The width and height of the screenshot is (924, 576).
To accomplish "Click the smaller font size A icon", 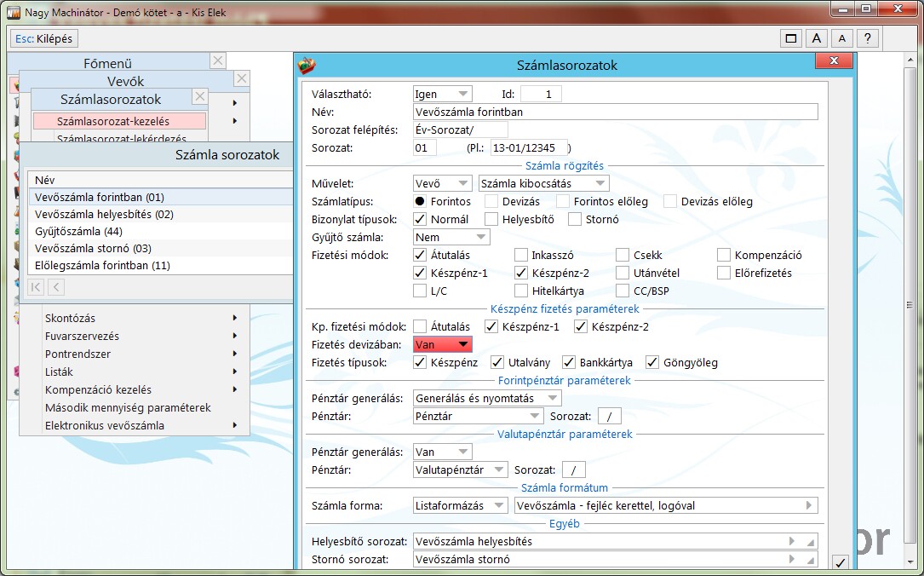I will tap(841, 38).
